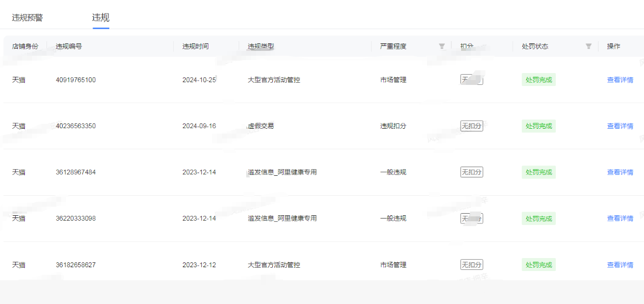Click the 虚假交易 violation type cell
Screen dimensions: 644x304
[x=261, y=126]
